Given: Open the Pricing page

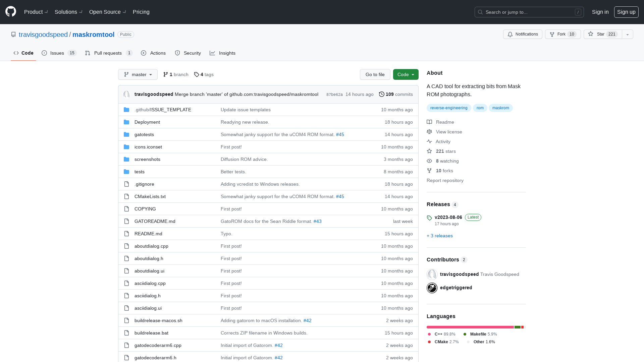Looking at the screenshot, I should point(141,12).
